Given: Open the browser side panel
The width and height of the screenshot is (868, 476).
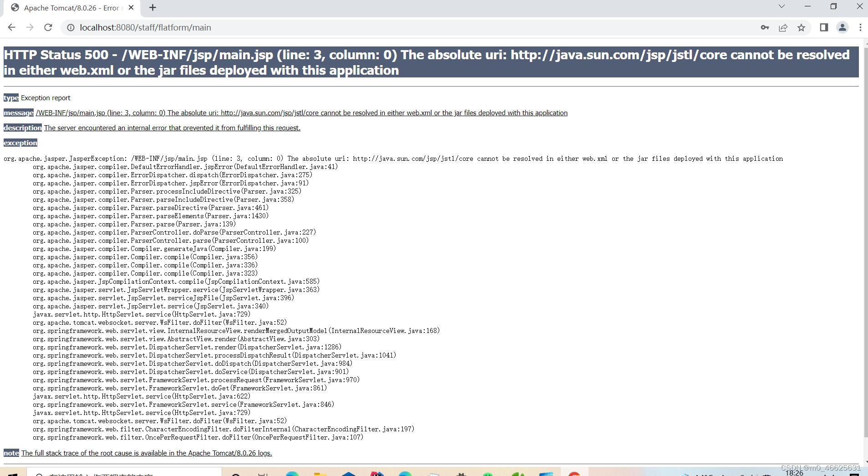Looking at the screenshot, I should pyautogui.click(x=824, y=27).
